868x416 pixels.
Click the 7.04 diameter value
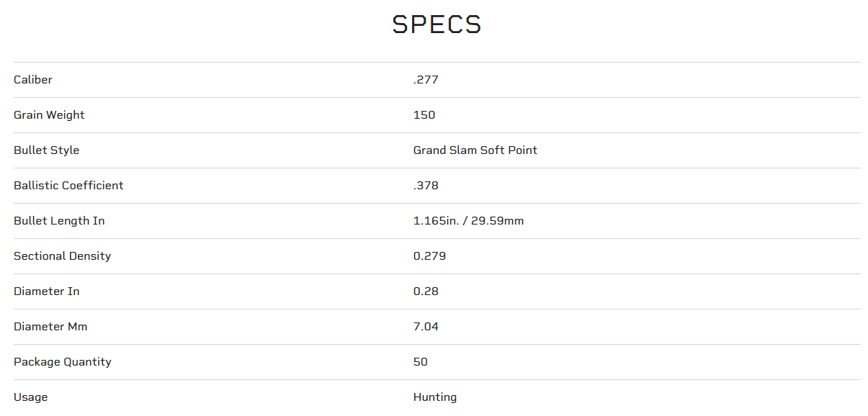click(426, 327)
